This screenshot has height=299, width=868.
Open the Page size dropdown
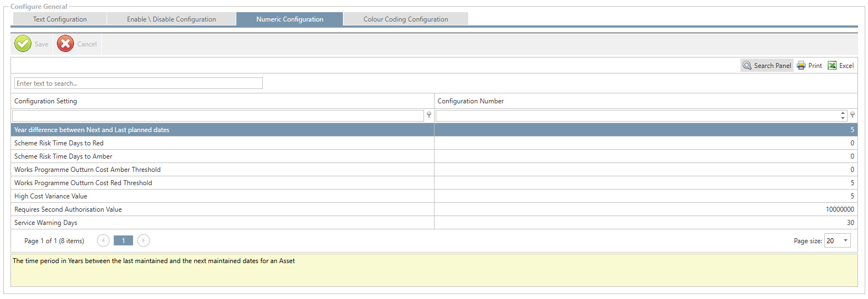[x=845, y=240]
